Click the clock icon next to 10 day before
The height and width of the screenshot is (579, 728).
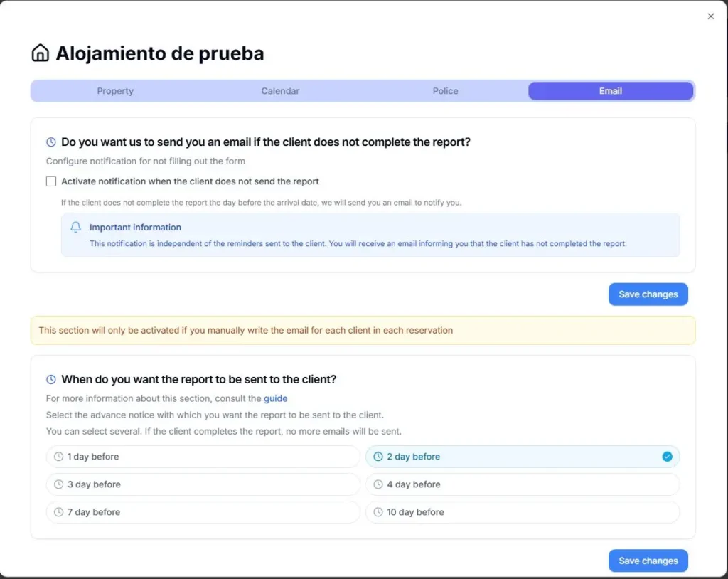[379, 512]
